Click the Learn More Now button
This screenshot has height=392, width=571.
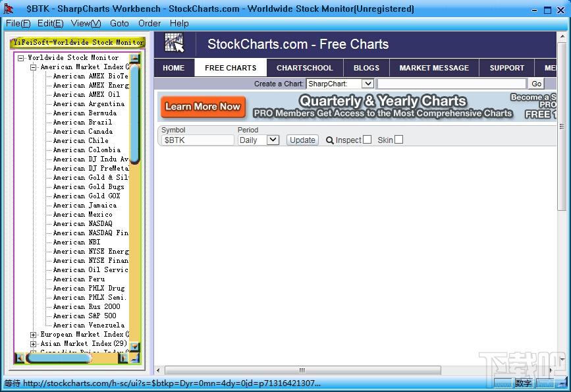[203, 107]
